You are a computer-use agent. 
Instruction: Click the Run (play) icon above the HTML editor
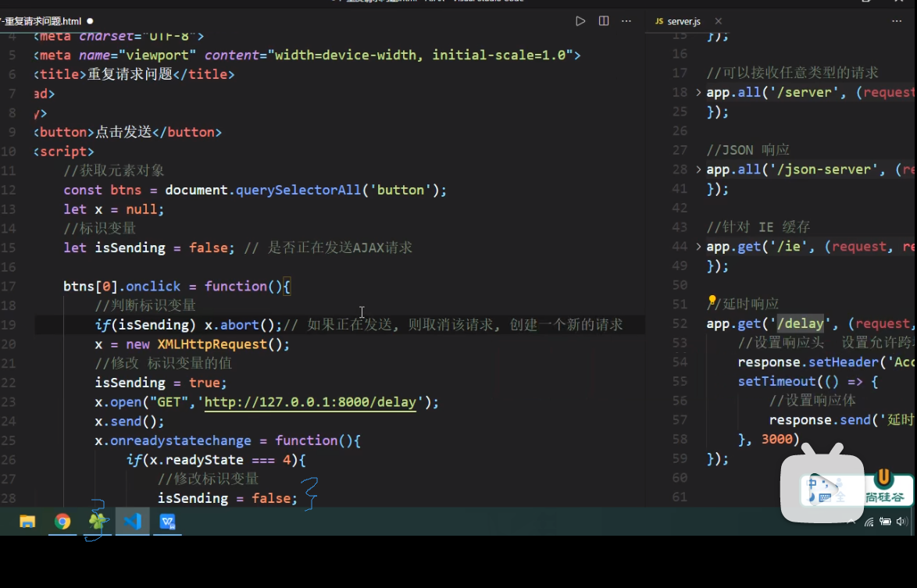coord(580,21)
